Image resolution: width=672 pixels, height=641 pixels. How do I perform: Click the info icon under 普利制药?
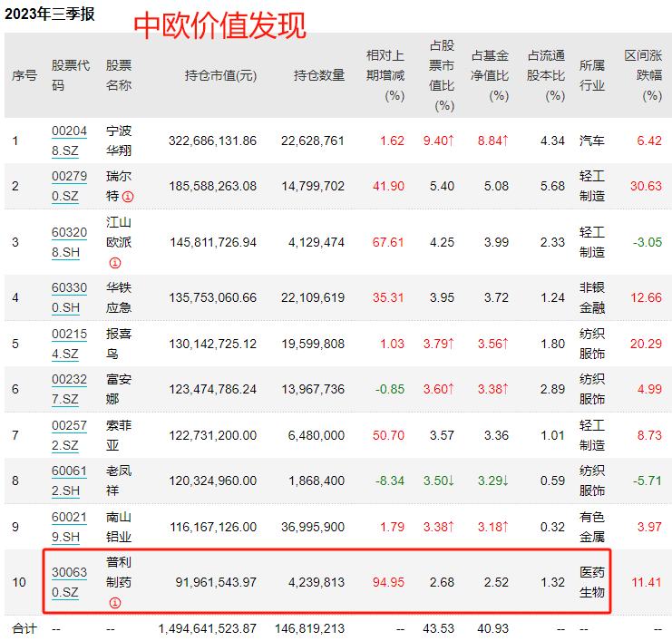[x=115, y=603]
